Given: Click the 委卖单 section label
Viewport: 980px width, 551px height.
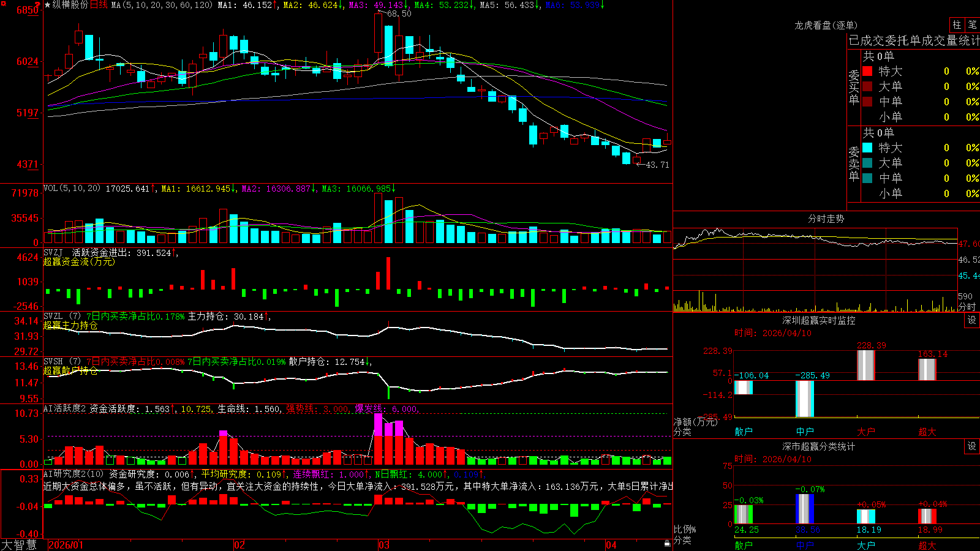Looking at the screenshot, I should [854, 163].
